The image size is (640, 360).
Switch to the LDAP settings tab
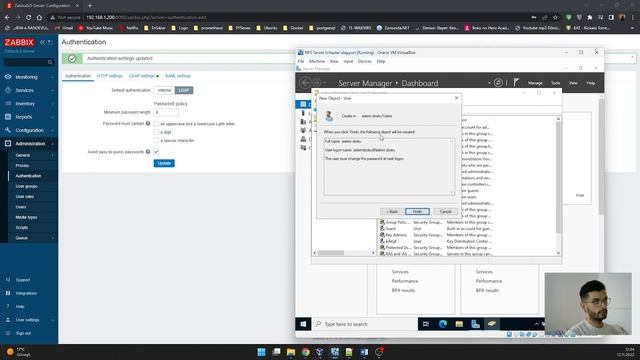point(142,76)
